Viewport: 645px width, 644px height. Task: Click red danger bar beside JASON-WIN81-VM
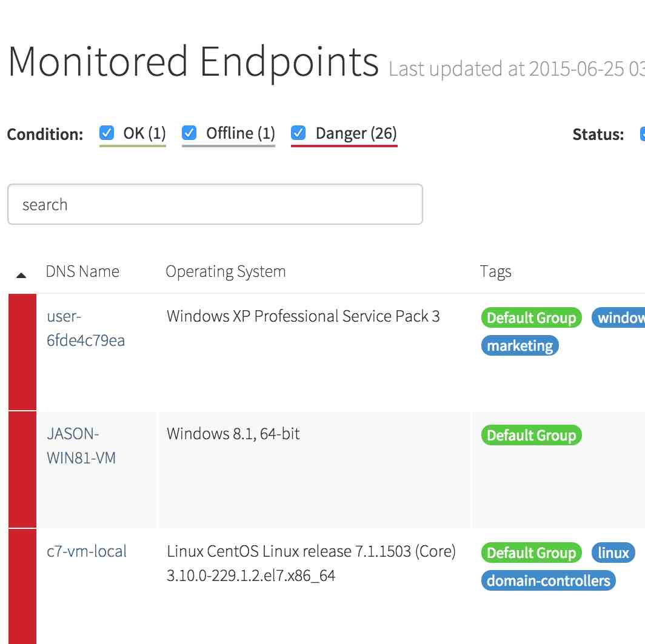coord(22,470)
